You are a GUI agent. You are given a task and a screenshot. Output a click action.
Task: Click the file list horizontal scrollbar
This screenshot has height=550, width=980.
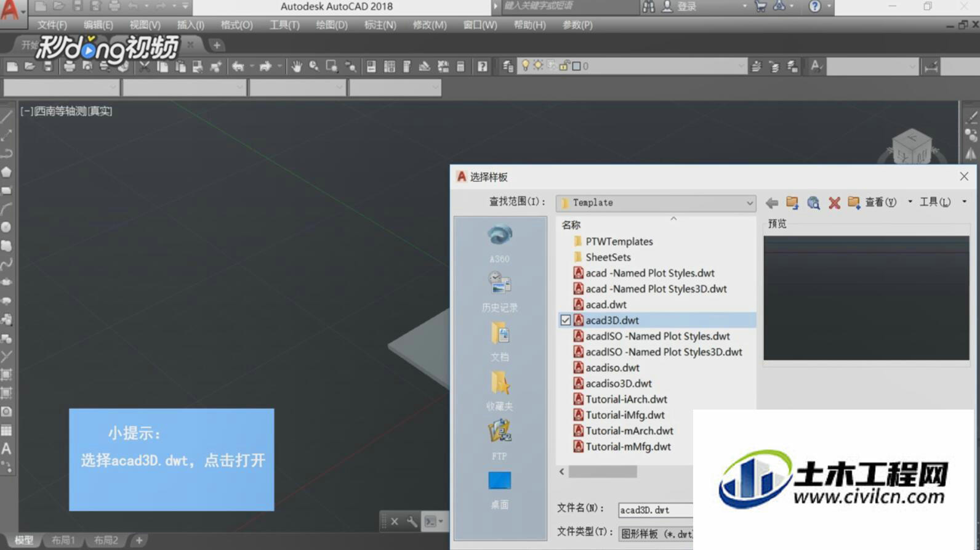pyautogui.click(x=603, y=472)
